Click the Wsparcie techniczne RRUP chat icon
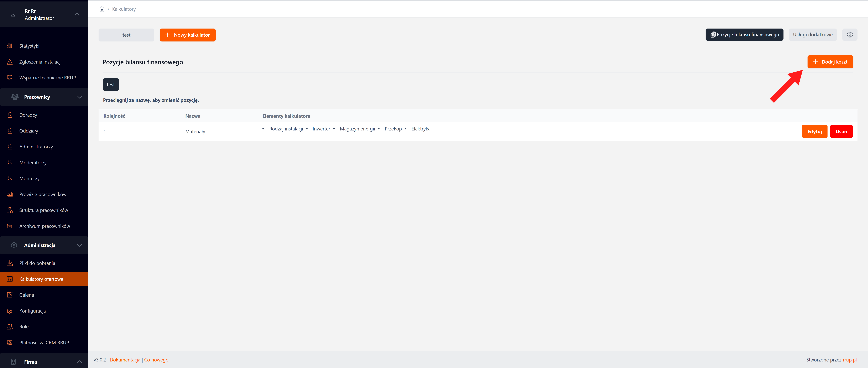 9,78
